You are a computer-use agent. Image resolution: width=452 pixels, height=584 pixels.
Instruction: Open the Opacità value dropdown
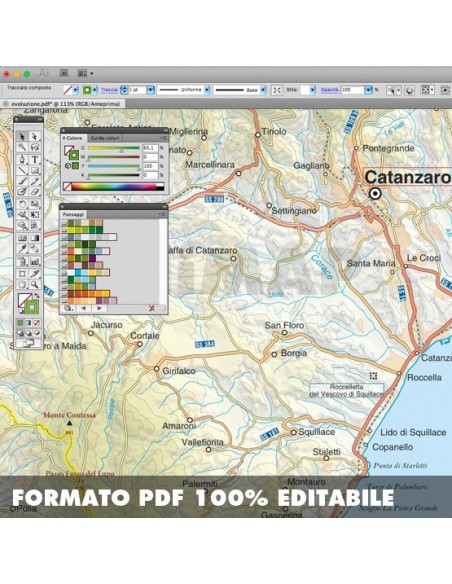pos(368,90)
